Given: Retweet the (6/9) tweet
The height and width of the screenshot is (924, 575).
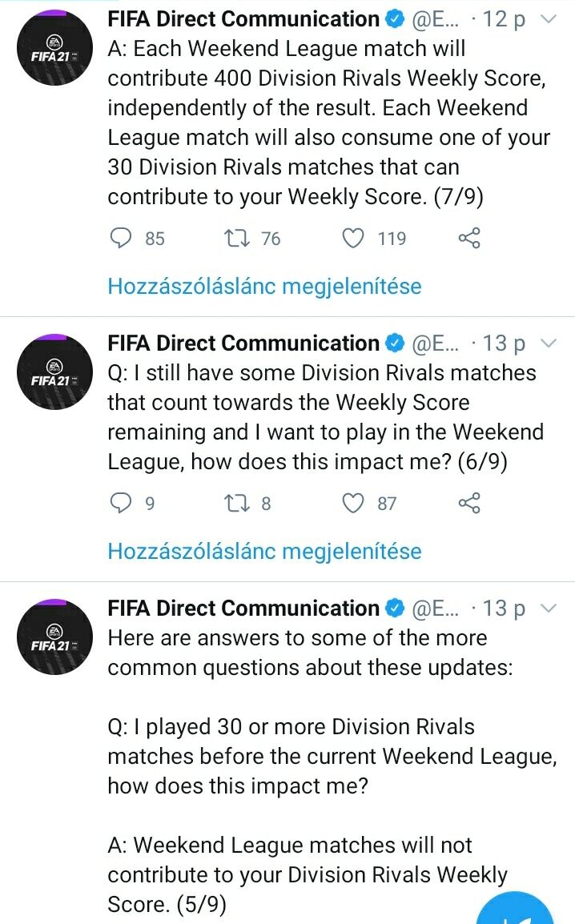Looking at the screenshot, I should [x=237, y=503].
